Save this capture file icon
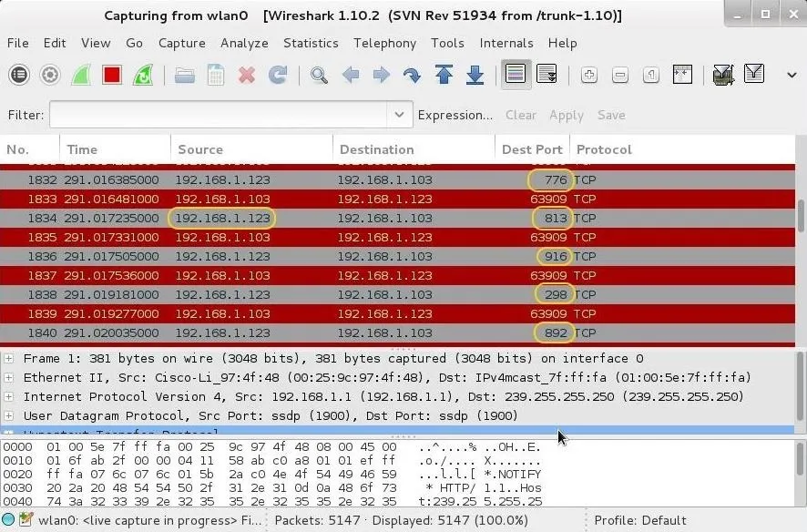807x532 pixels. point(216,75)
